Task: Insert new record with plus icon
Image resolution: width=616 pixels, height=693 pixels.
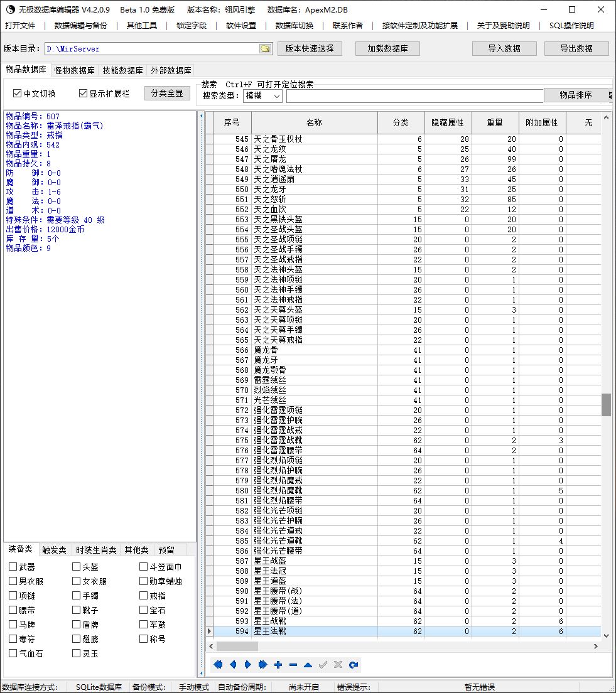Action: (x=278, y=664)
